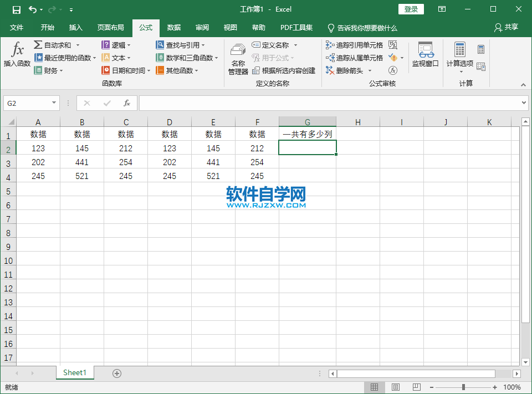Expand the AutoSum dropdown arrow
The image size is (532, 394).
tap(78, 45)
